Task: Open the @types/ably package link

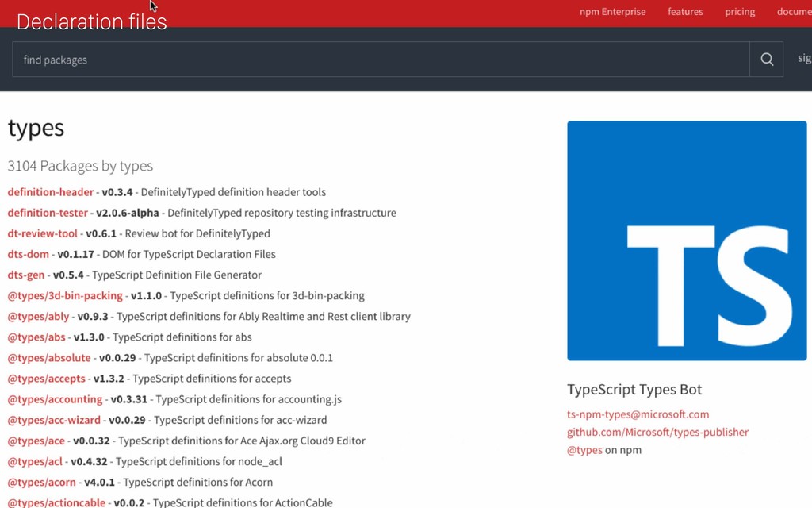Action: (x=38, y=316)
